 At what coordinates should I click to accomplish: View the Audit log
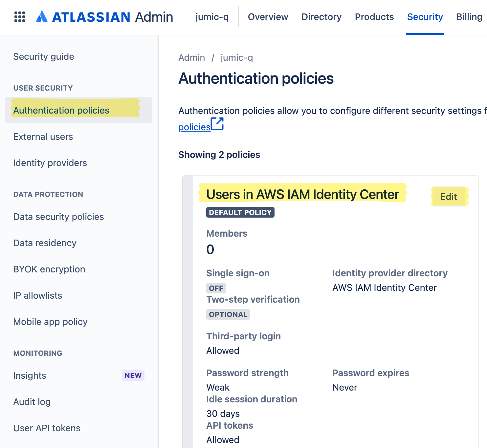(32, 402)
